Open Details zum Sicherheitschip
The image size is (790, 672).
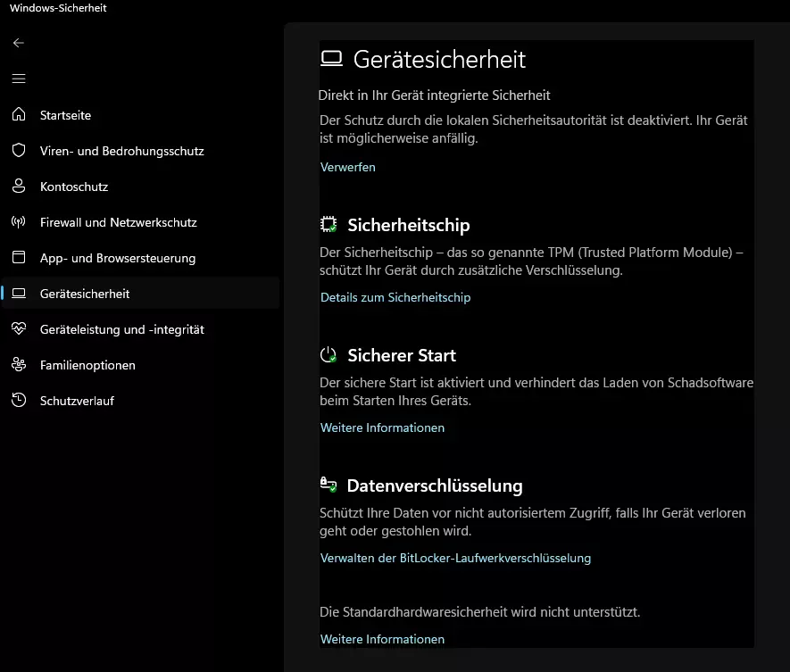pyautogui.click(x=395, y=298)
